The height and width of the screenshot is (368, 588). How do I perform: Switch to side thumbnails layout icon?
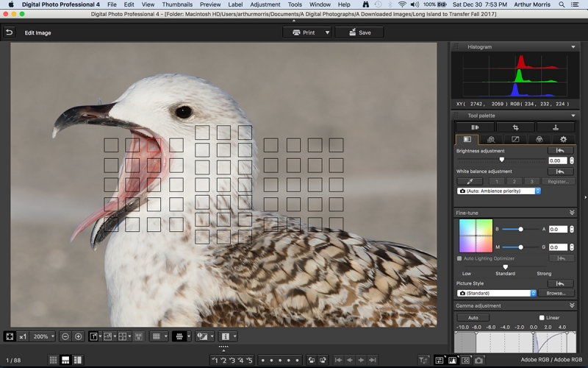pyautogui.click(x=78, y=360)
